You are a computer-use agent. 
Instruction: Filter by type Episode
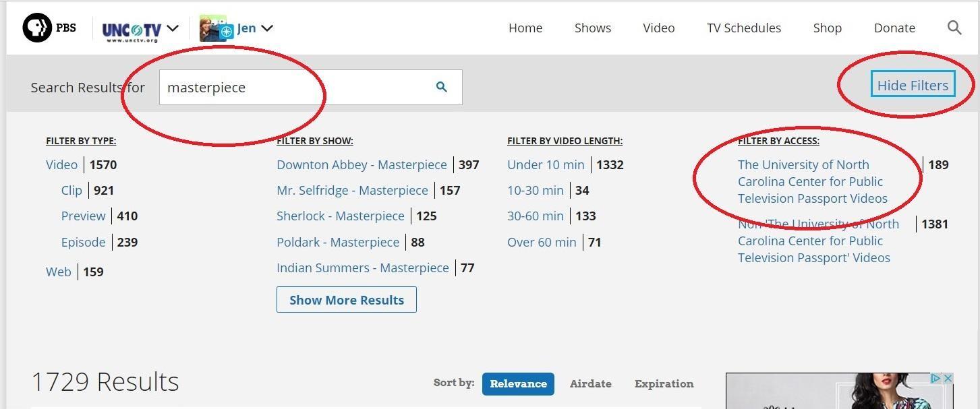click(84, 242)
